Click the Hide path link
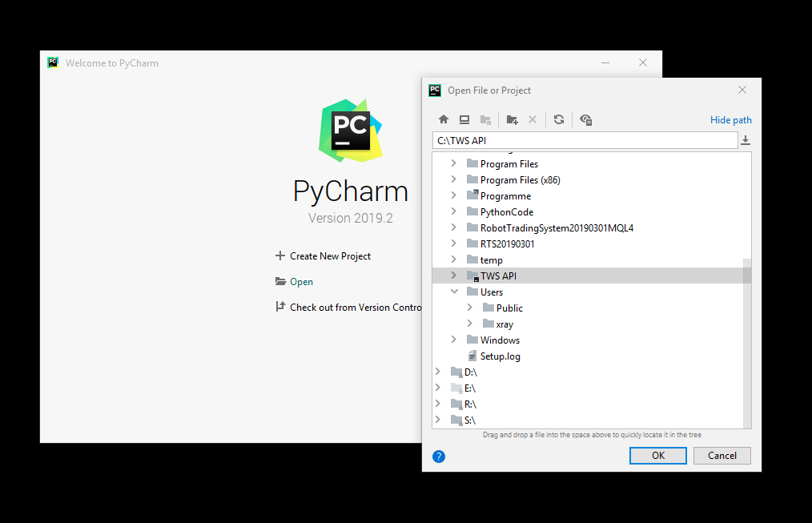The image size is (812, 523). point(730,120)
